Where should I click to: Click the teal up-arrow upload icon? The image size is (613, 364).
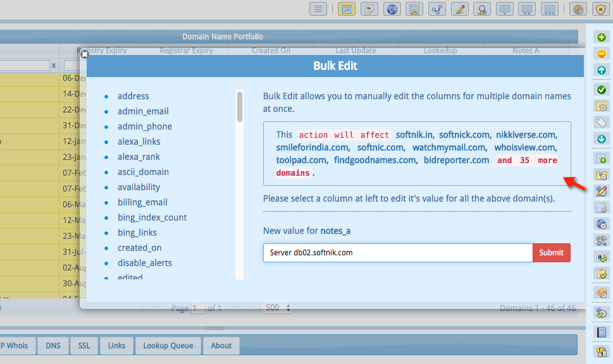click(x=601, y=70)
